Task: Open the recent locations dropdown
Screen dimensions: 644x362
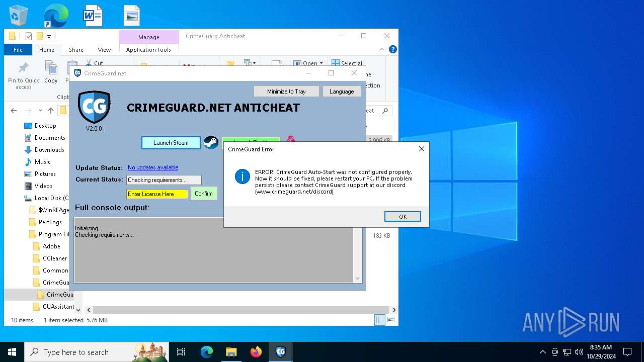Action: point(40,111)
